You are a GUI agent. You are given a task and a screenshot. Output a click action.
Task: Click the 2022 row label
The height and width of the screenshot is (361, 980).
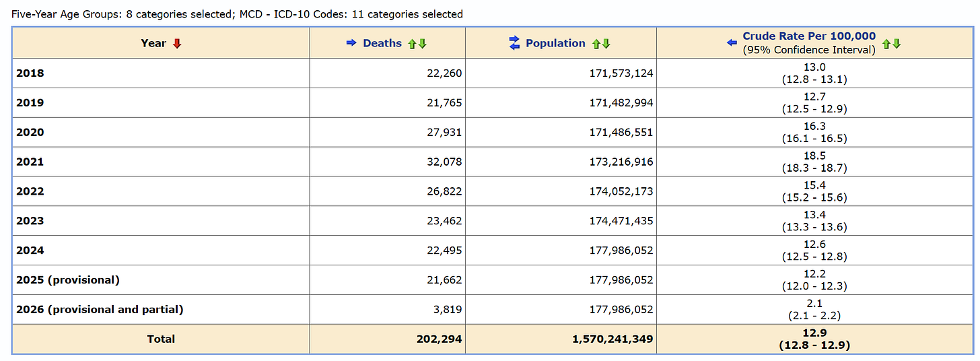30,191
